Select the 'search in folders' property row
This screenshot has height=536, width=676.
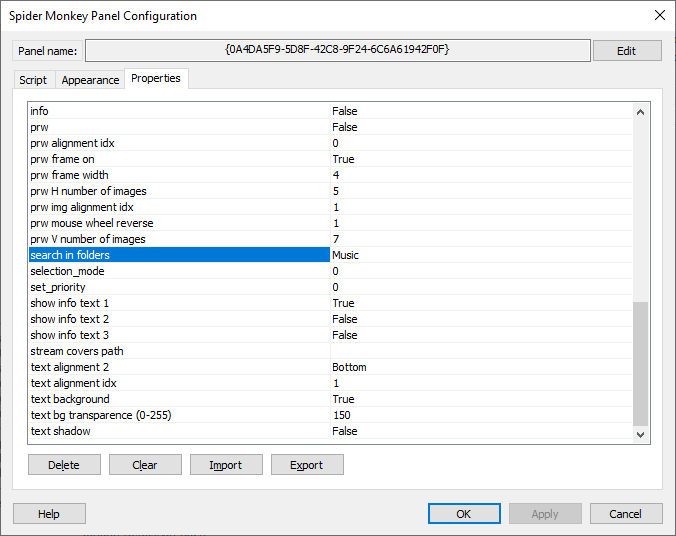click(x=178, y=255)
